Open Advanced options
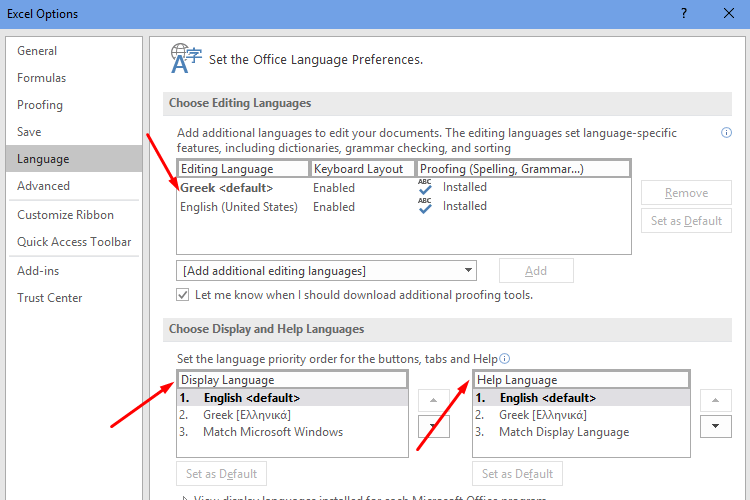The image size is (750, 500). coord(74,186)
